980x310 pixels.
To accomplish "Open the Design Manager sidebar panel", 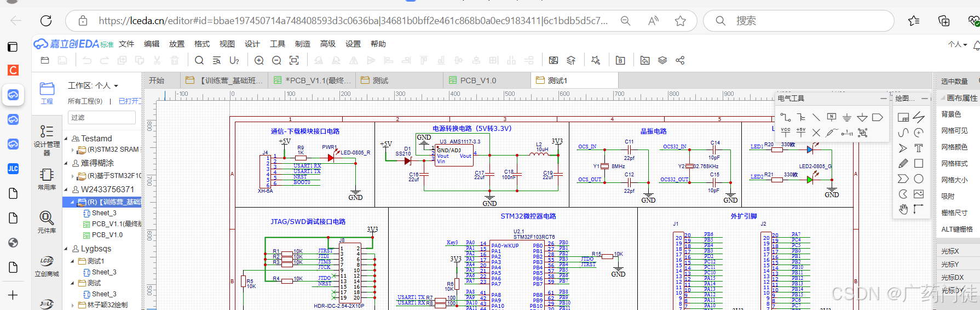I will 47,140.
